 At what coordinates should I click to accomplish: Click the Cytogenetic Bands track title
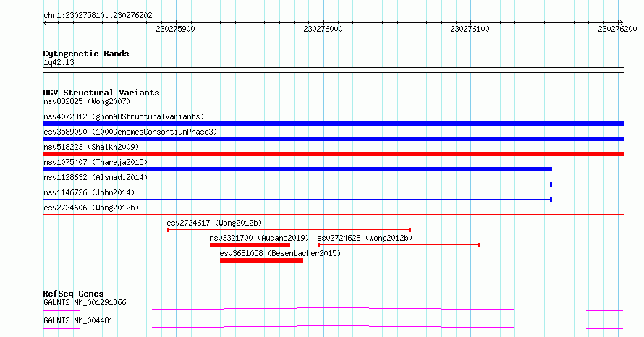(86, 54)
